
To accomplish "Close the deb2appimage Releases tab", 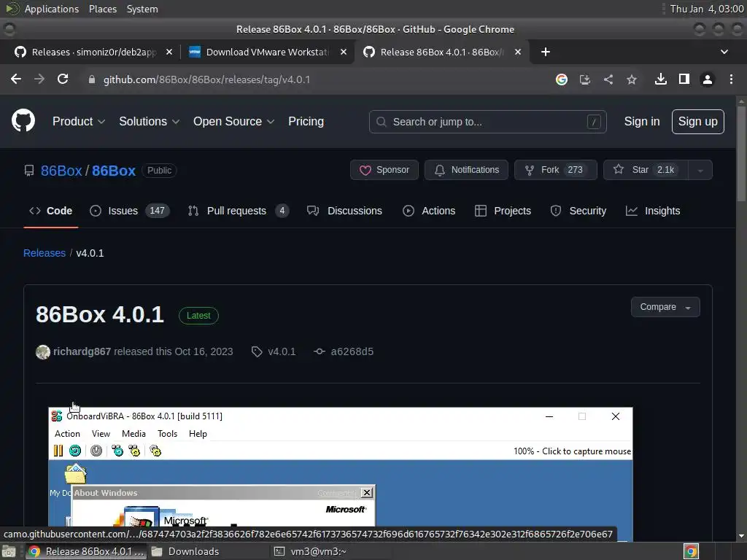I will point(169,52).
